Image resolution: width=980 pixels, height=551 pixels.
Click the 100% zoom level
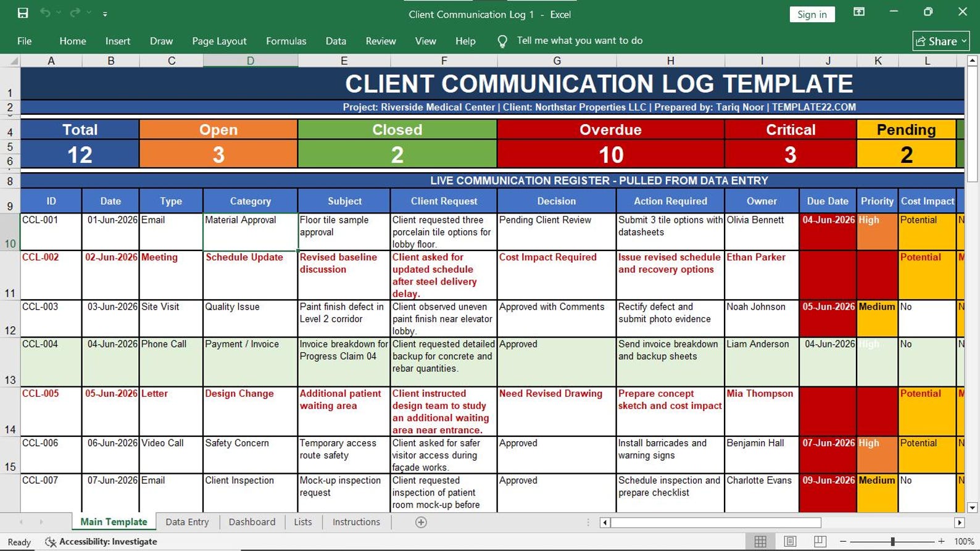coord(964,542)
